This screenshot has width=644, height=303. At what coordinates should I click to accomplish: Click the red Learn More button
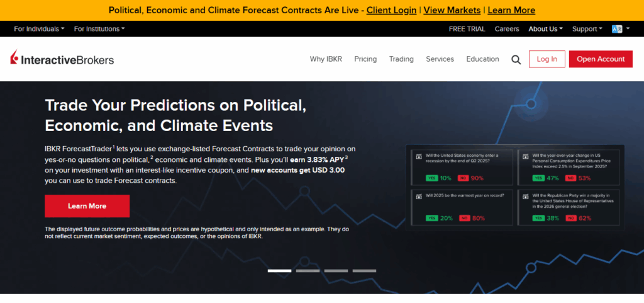coord(87,206)
